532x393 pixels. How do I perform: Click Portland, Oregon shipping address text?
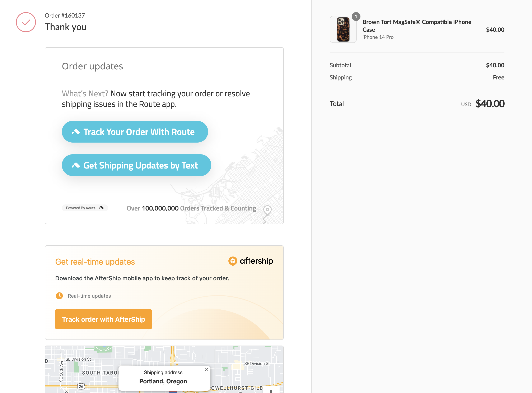pyautogui.click(x=163, y=381)
